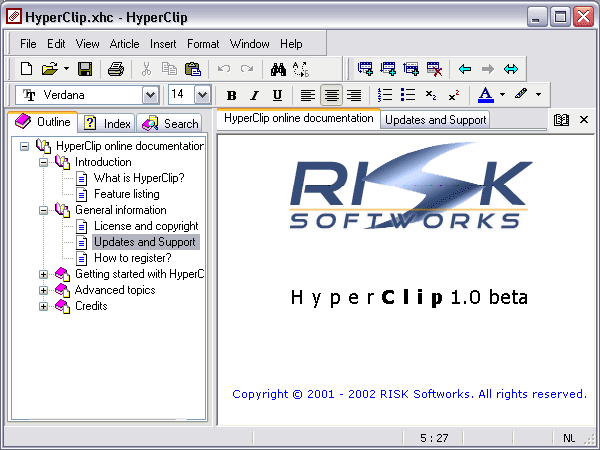
Task: Open a file with the folder icon
Action: (49, 69)
